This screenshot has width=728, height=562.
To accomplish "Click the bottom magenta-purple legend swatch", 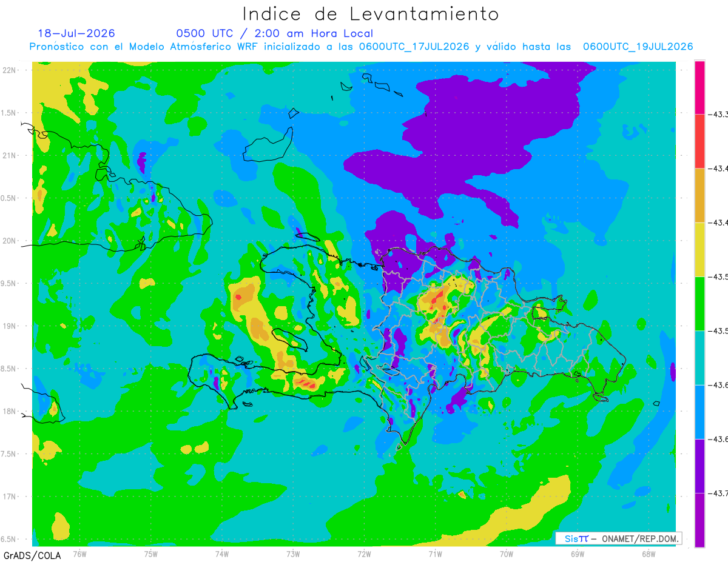I will tap(699, 520).
